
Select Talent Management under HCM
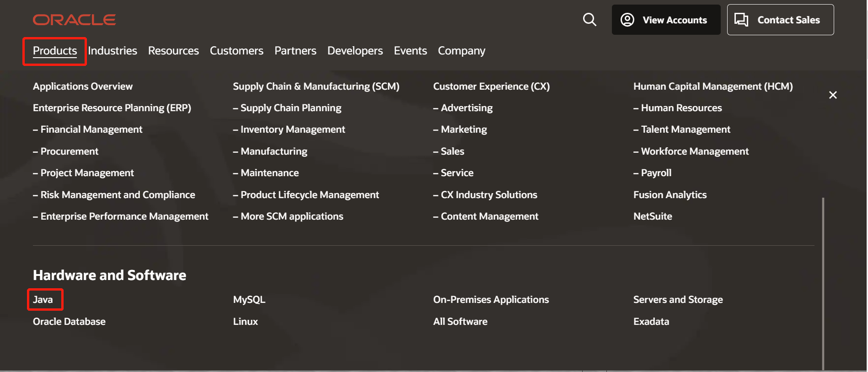(x=686, y=129)
